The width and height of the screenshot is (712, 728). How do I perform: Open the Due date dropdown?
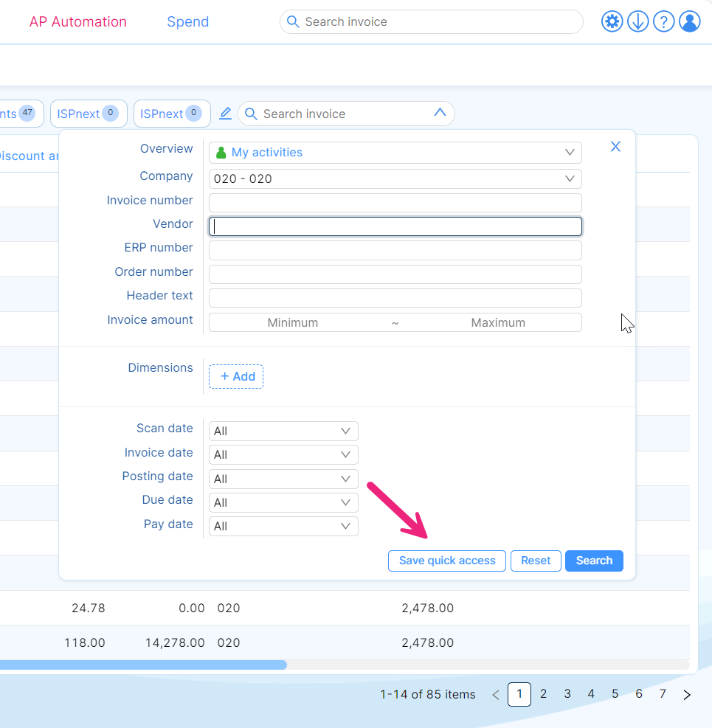click(x=283, y=502)
